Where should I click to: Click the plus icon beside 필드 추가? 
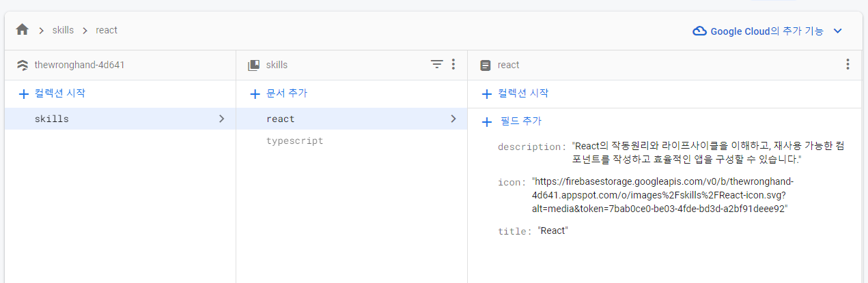(486, 122)
